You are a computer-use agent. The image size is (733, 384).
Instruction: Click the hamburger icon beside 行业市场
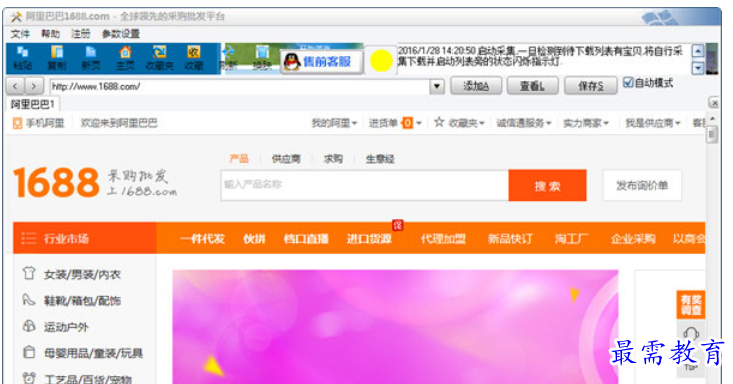click(29, 239)
